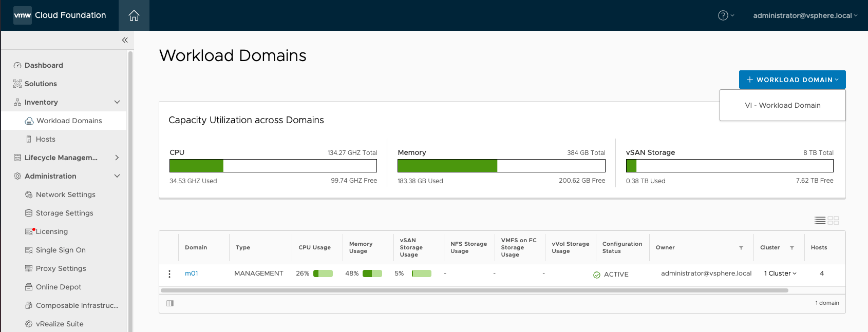
Task: Click the Solutions nav icon
Action: 17,84
